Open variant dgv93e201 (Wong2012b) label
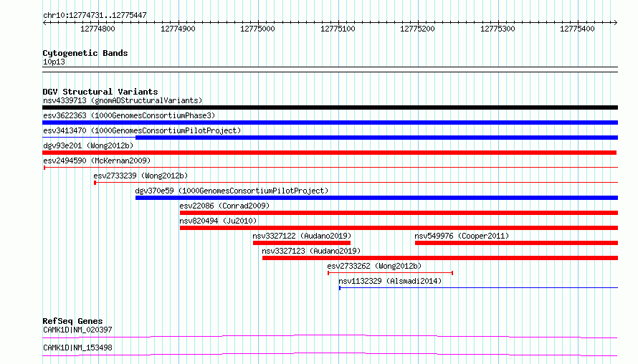This screenshot has height=364, width=638. click(x=88, y=145)
